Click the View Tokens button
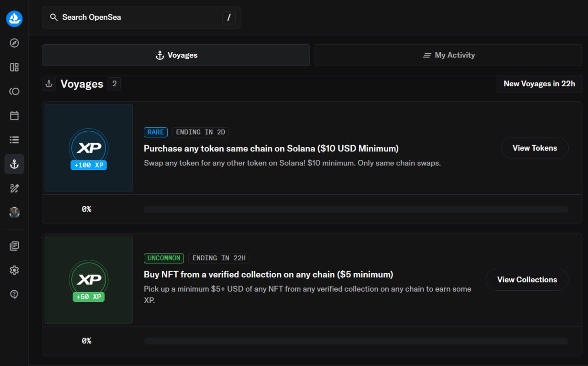Viewport: 588px width, 366px height. click(535, 148)
